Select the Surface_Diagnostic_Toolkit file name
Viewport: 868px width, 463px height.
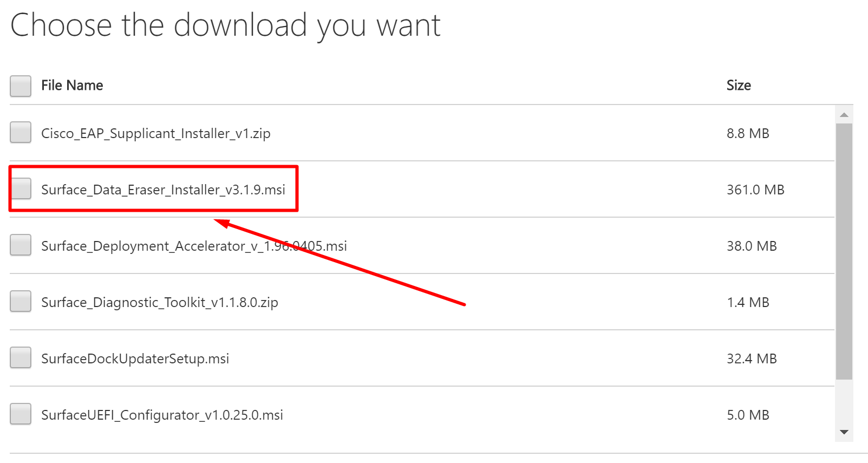tap(160, 302)
